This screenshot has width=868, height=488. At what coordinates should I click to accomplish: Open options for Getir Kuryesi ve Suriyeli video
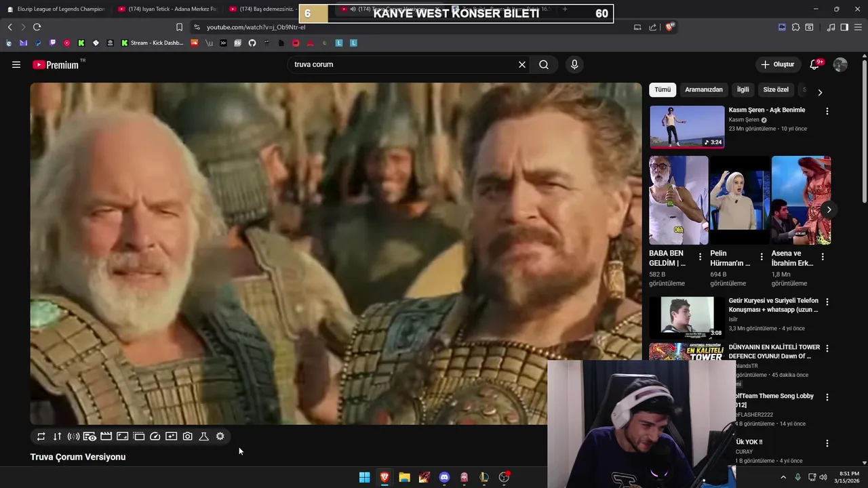coord(827,302)
